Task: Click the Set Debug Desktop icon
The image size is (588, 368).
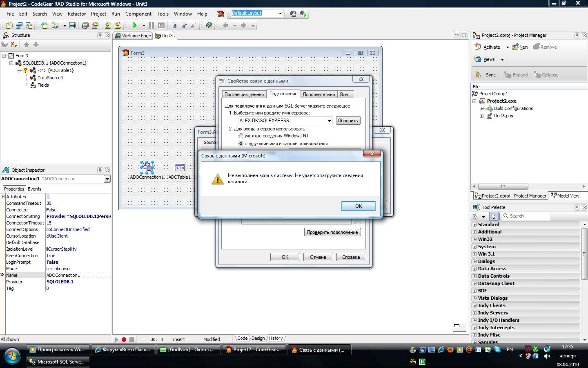Action: (x=303, y=13)
